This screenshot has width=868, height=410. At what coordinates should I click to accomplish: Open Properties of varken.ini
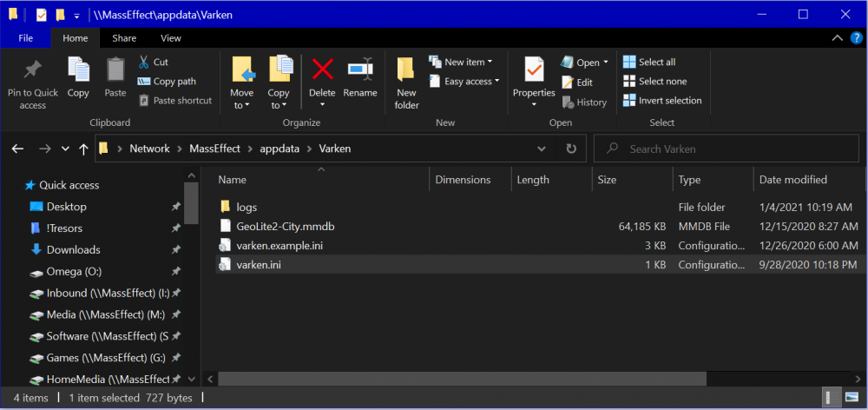(x=534, y=76)
